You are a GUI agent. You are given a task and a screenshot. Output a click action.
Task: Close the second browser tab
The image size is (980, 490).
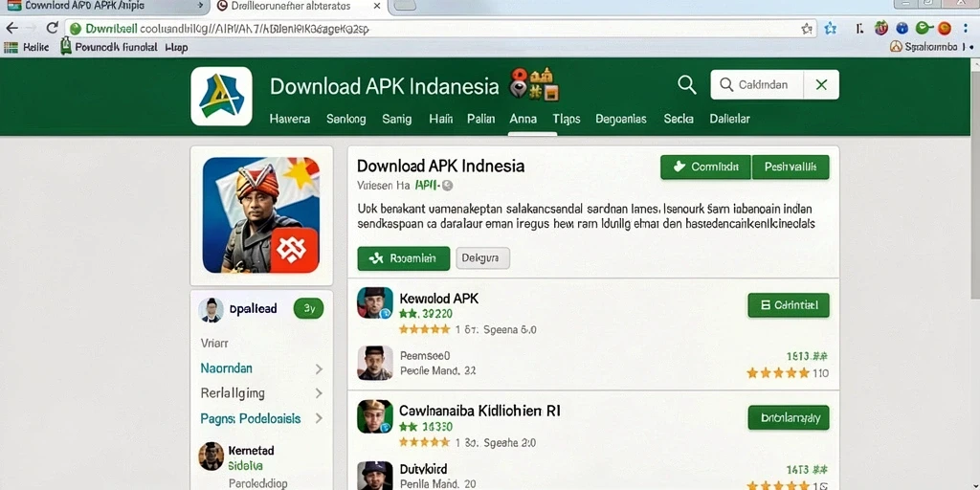(x=377, y=7)
